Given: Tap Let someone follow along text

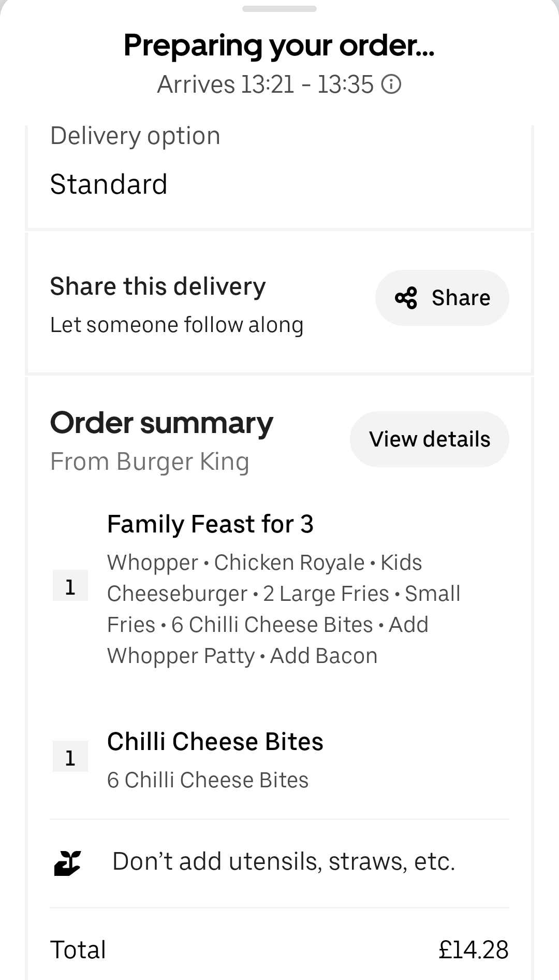Looking at the screenshot, I should pos(177,325).
